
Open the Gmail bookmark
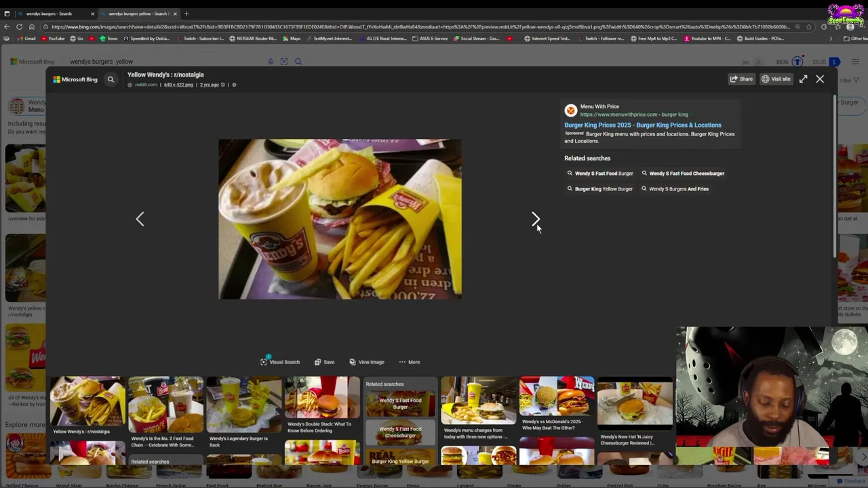tap(26, 39)
